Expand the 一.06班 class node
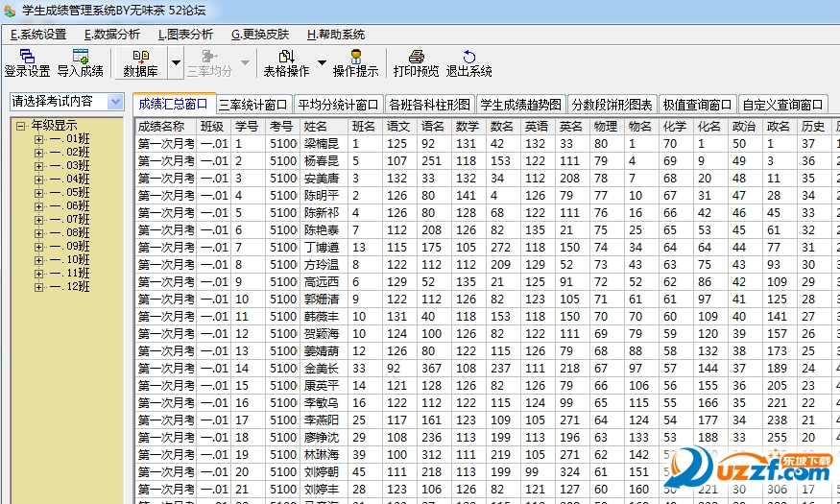The image size is (840, 504). tap(39, 206)
